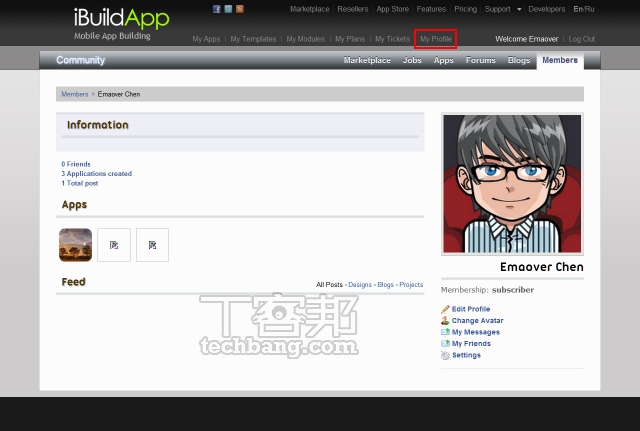The height and width of the screenshot is (431, 640).
Task: Click the RSS feed icon
Action: pos(240,9)
